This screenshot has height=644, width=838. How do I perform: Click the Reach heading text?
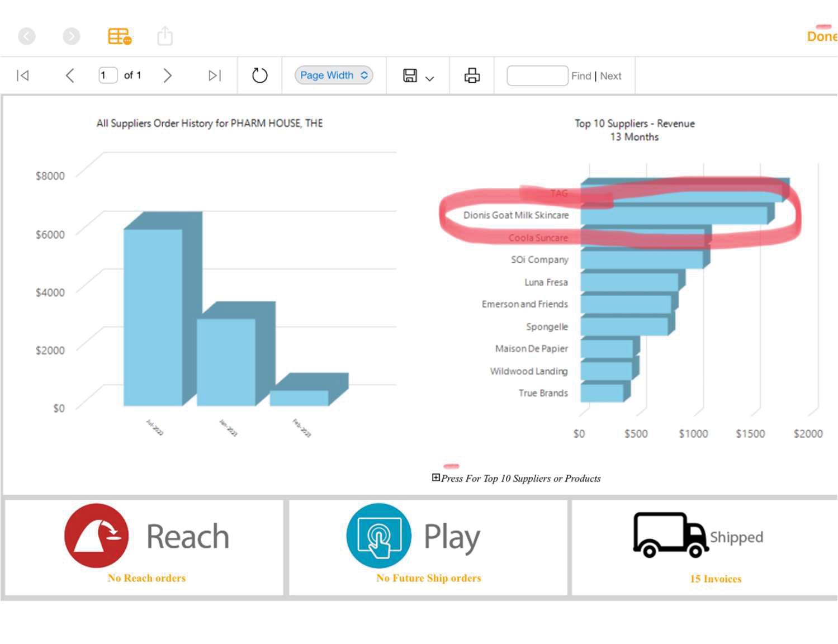point(188,537)
